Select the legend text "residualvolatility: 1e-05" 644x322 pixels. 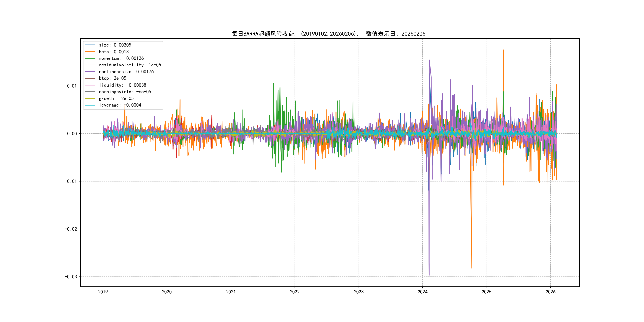coord(130,65)
